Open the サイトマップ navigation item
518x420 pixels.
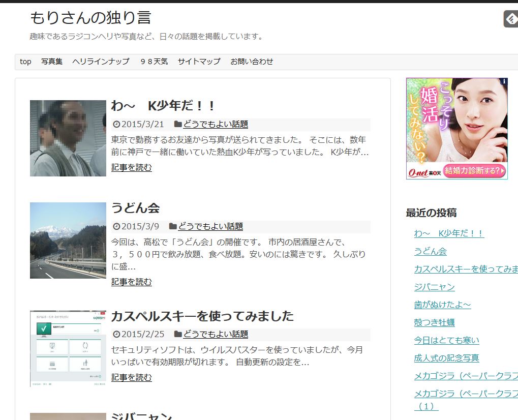pos(199,62)
